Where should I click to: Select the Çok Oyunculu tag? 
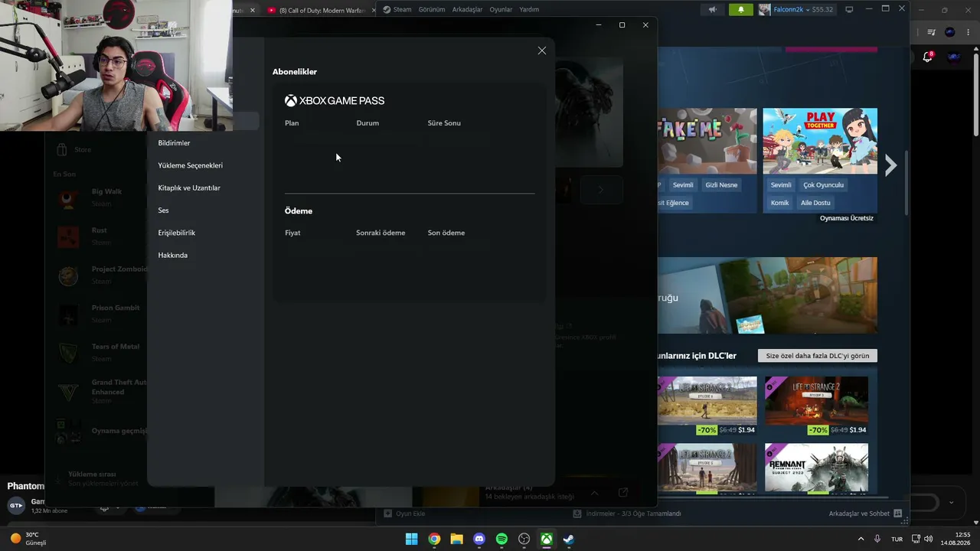coord(823,185)
